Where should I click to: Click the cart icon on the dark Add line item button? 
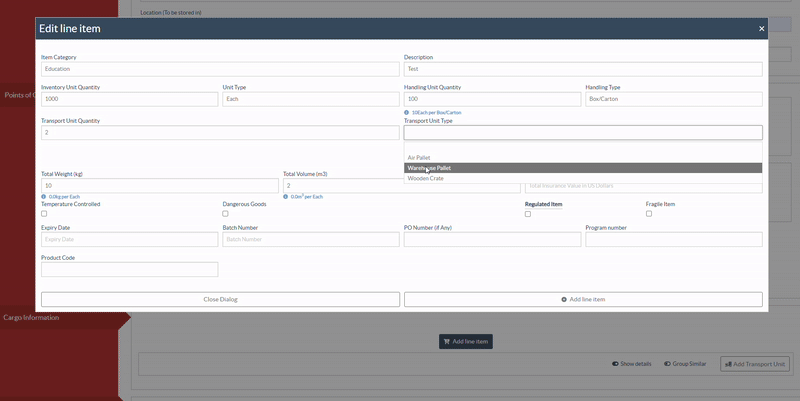click(x=447, y=342)
